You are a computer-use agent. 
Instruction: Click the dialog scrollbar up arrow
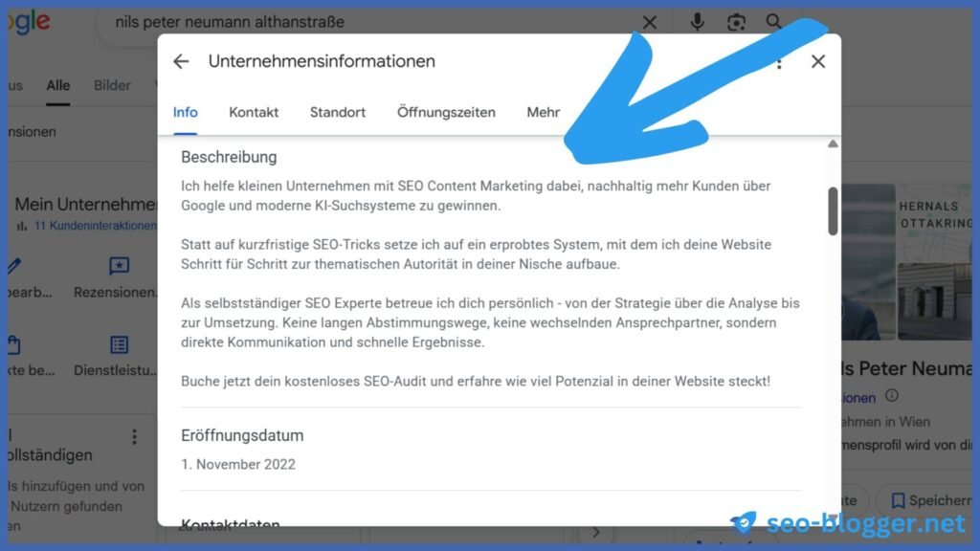pyautogui.click(x=833, y=143)
